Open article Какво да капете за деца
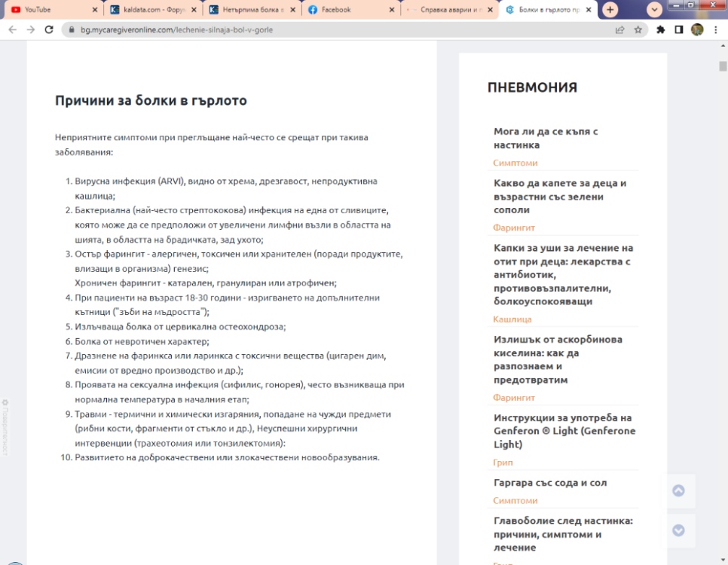728x565 pixels. point(559,197)
